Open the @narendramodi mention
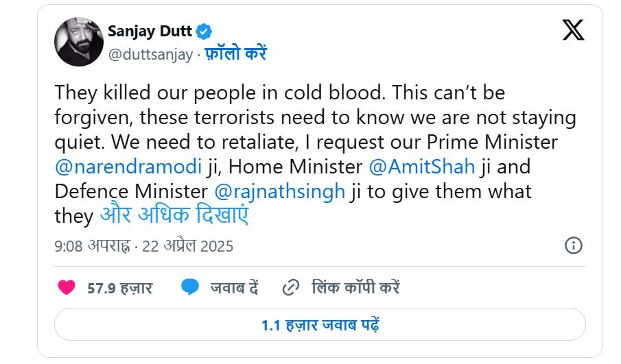Screen dimensions: 621x364 pos(128,167)
